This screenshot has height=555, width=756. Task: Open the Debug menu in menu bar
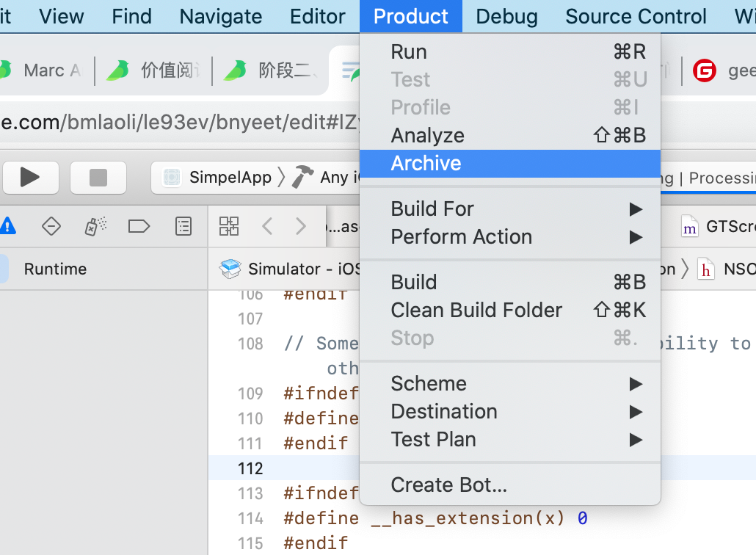click(506, 16)
